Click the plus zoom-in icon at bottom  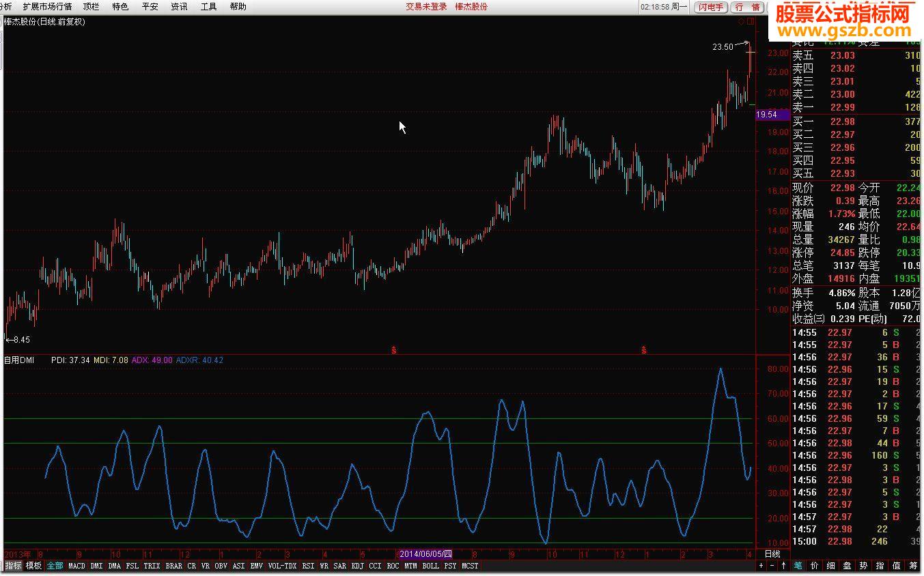761,566
